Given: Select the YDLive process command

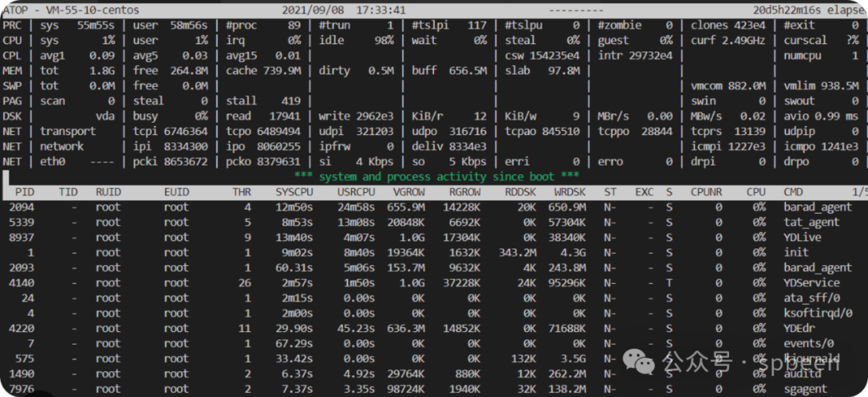Looking at the screenshot, I should pyautogui.click(x=802, y=237).
